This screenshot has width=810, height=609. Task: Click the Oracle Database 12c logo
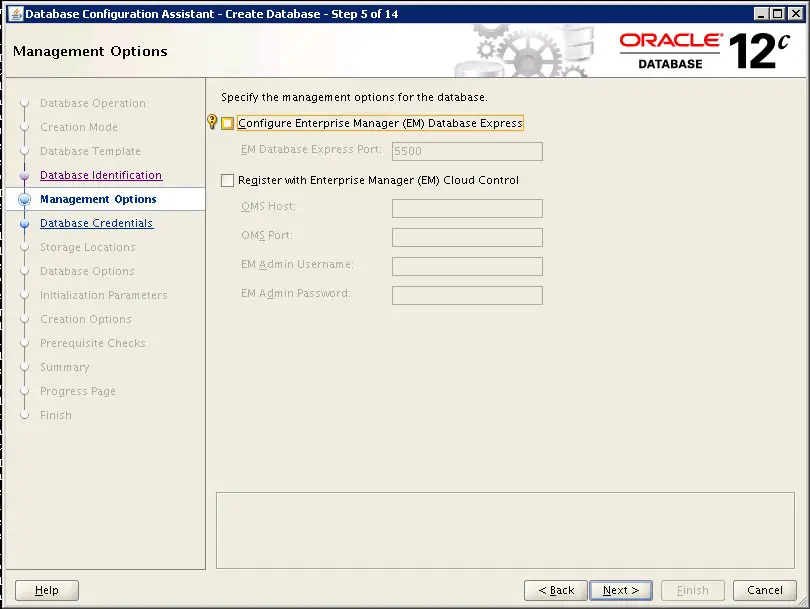705,51
